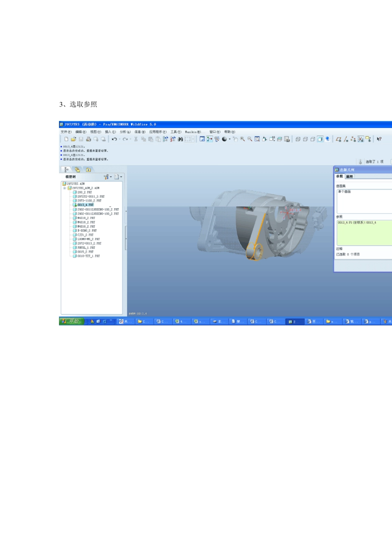Collapse the 29T2YES_ASM_2.ASM tree node
392x555 pixels.
coord(64,188)
